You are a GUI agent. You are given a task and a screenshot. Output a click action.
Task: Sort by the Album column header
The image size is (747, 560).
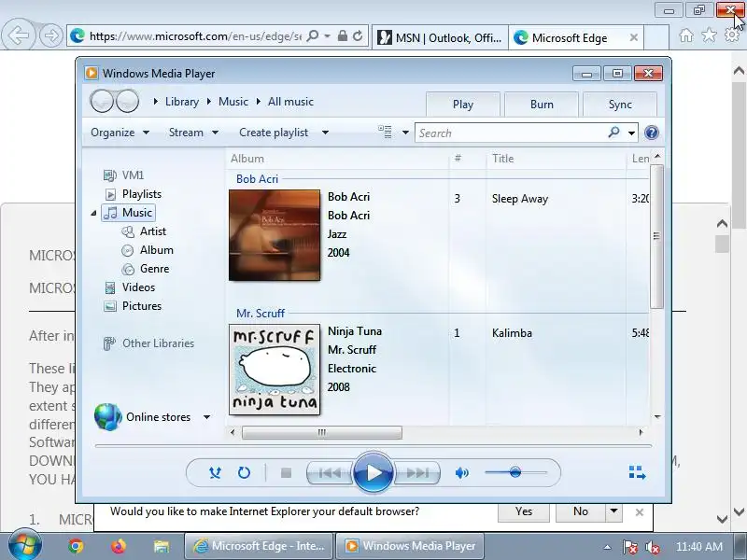337,159
